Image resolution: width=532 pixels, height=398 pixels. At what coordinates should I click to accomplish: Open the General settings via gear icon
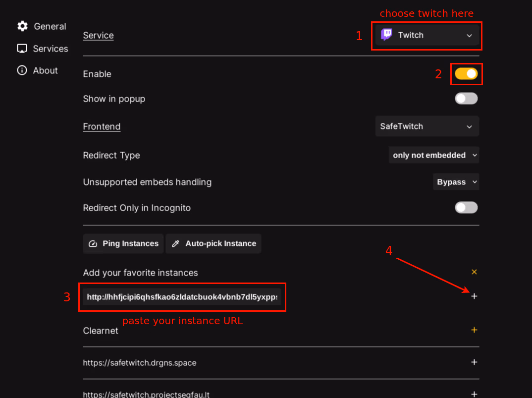click(x=23, y=26)
